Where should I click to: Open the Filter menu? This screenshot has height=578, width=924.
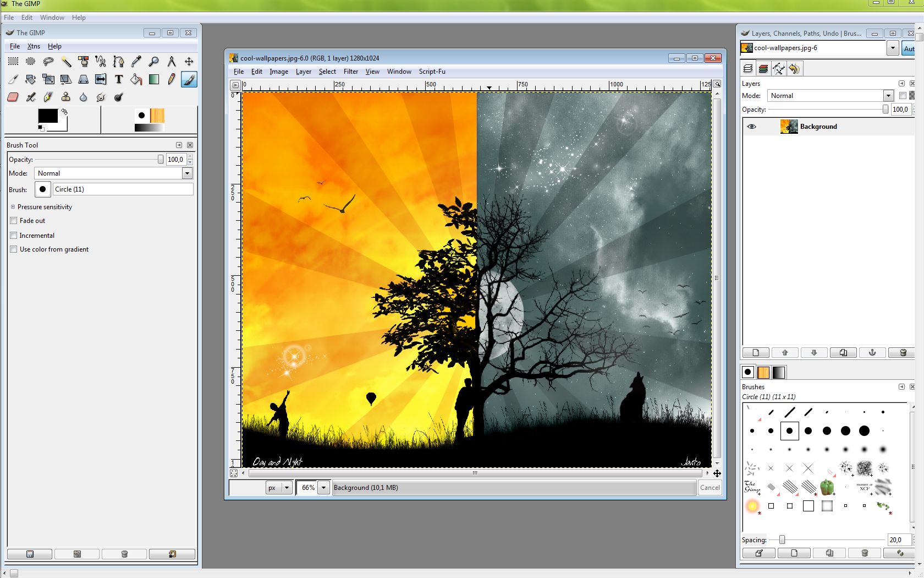tap(351, 72)
